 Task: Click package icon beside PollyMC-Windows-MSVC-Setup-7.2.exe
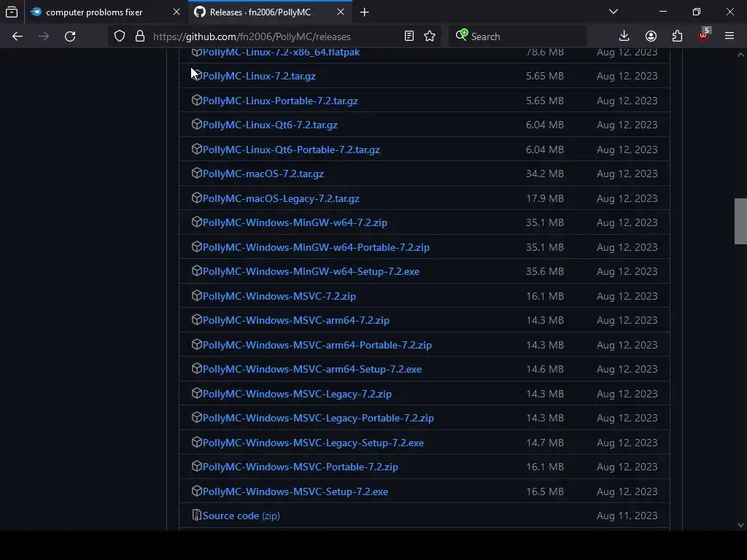[x=197, y=491]
